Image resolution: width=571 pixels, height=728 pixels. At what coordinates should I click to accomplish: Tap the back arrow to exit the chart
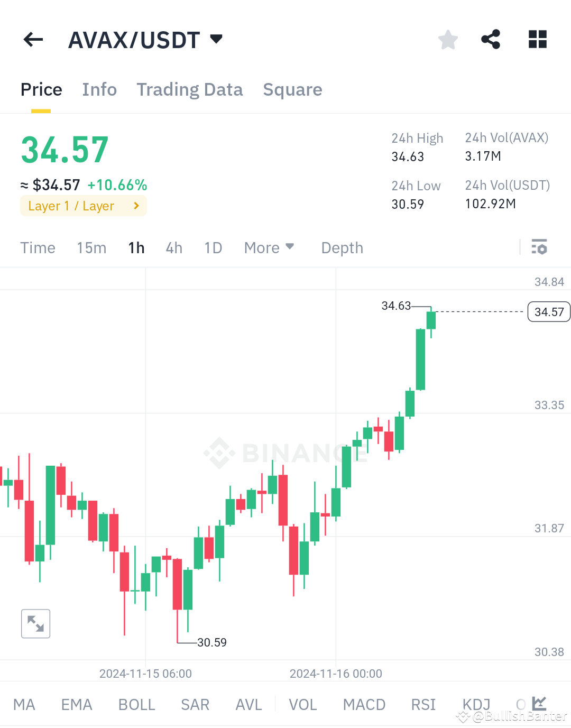point(33,39)
